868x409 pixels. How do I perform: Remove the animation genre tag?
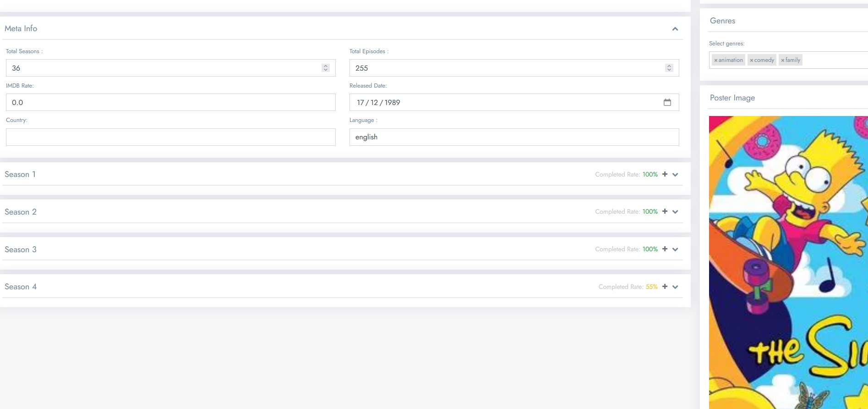click(x=715, y=61)
